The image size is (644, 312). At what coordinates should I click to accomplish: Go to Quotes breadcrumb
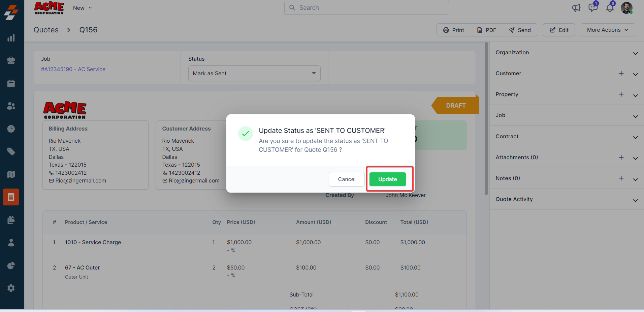(x=46, y=30)
